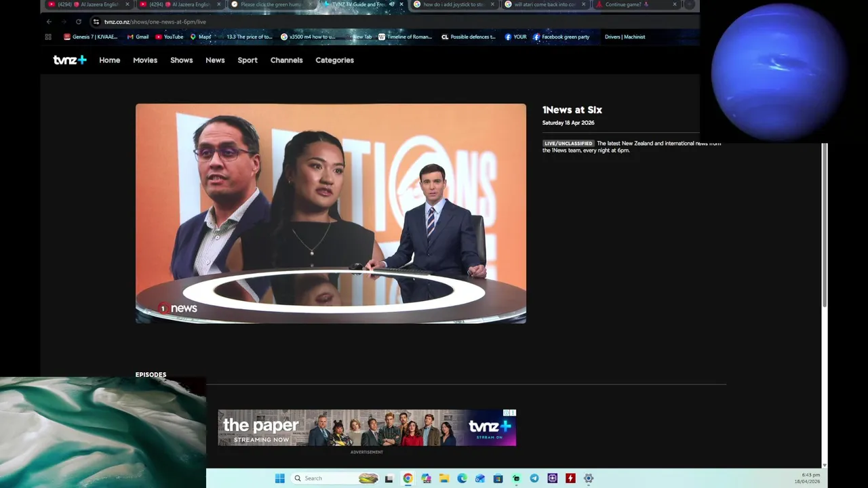Open the Drivers | Machinist bookmark
This screenshot has height=488, width=868.
click(625, 37)
